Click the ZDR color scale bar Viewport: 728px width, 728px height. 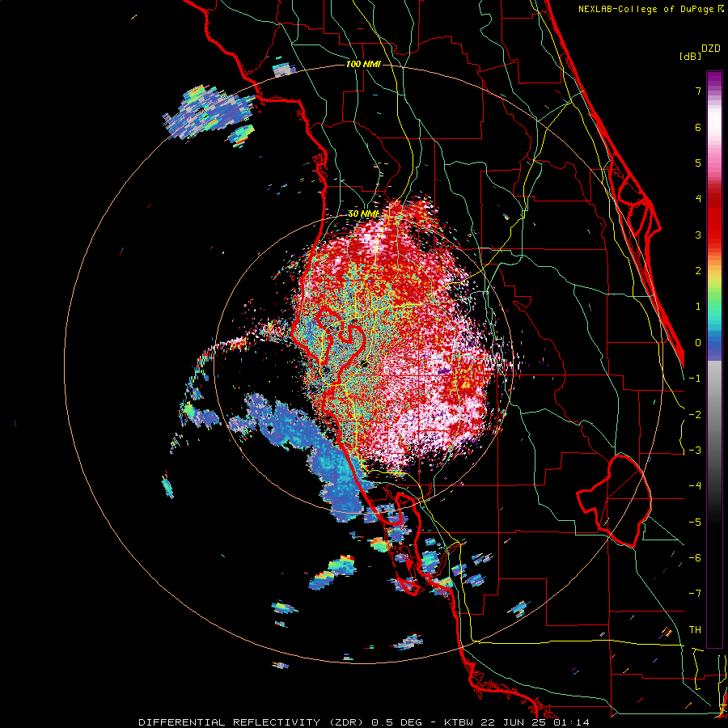pos(714,359)
